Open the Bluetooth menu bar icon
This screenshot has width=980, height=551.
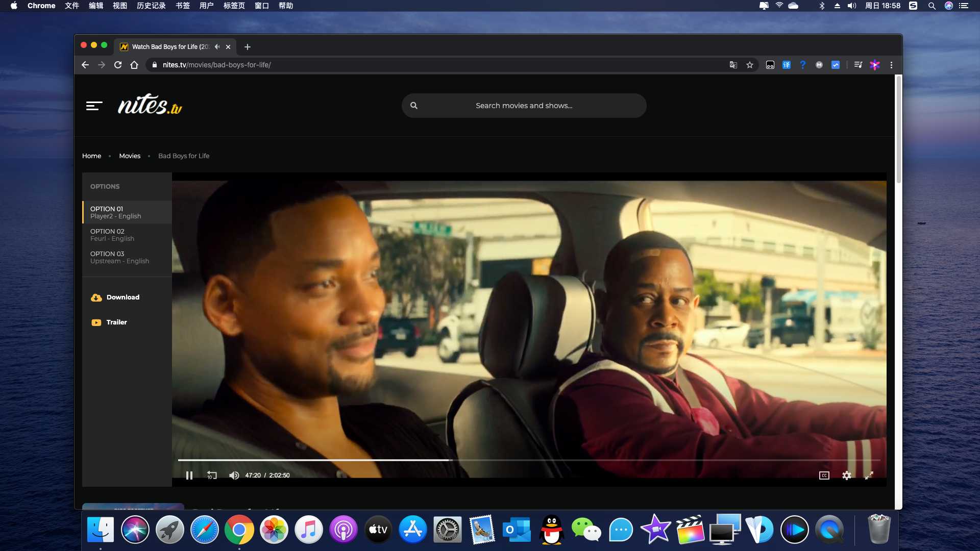click(822, 6)
